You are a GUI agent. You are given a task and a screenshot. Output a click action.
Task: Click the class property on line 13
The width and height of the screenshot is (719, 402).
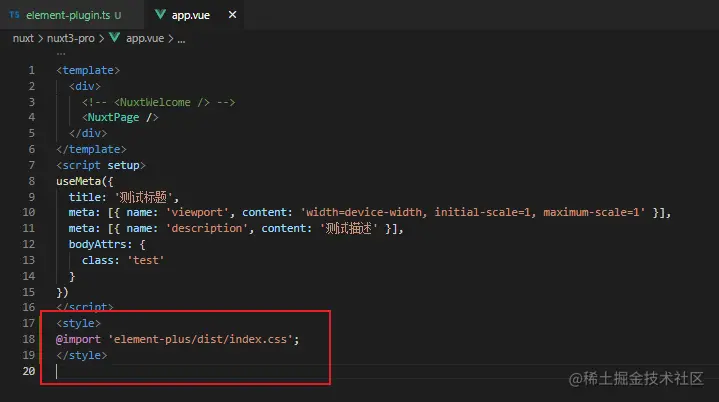[x=98, y=260]
